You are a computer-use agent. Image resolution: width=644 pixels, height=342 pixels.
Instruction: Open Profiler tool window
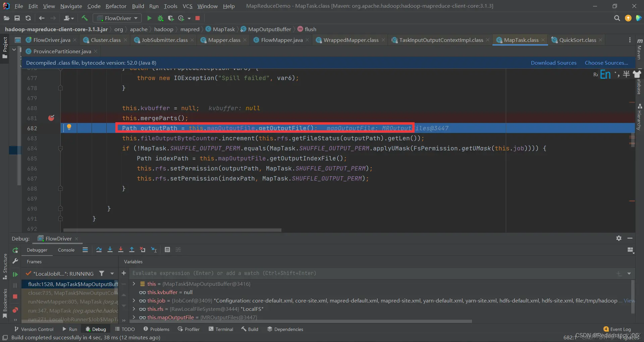click(189, 329)
